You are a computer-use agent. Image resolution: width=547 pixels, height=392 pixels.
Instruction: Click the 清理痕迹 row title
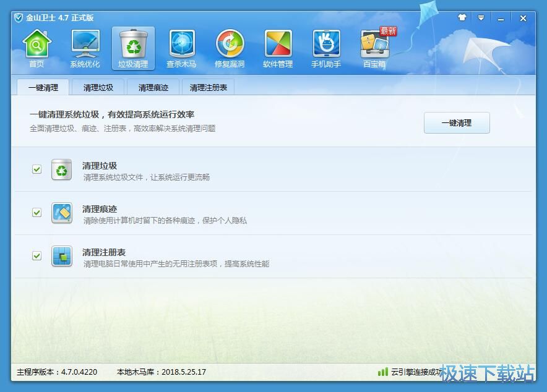pos(100,209)
